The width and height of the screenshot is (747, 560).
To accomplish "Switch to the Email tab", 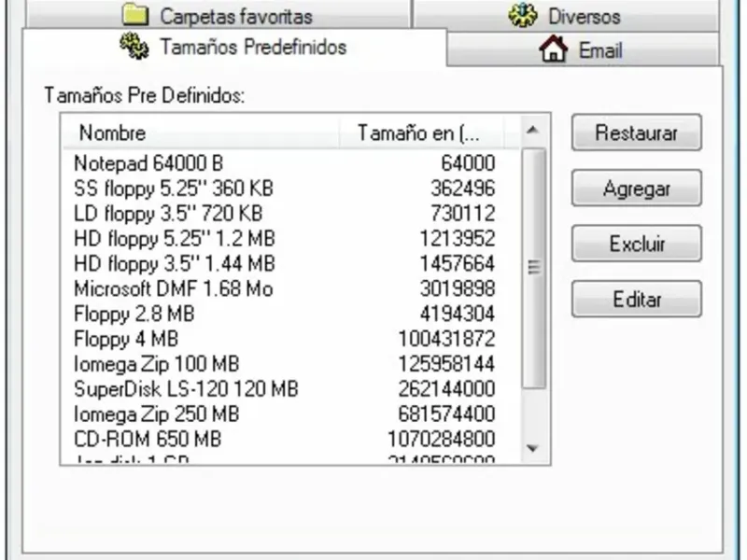I will (x=599, y=50).
